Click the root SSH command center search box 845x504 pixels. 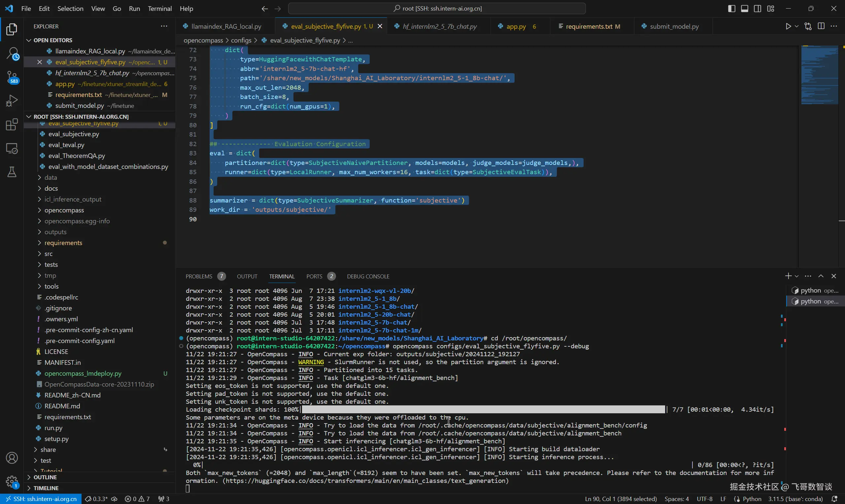coord(437,9)
